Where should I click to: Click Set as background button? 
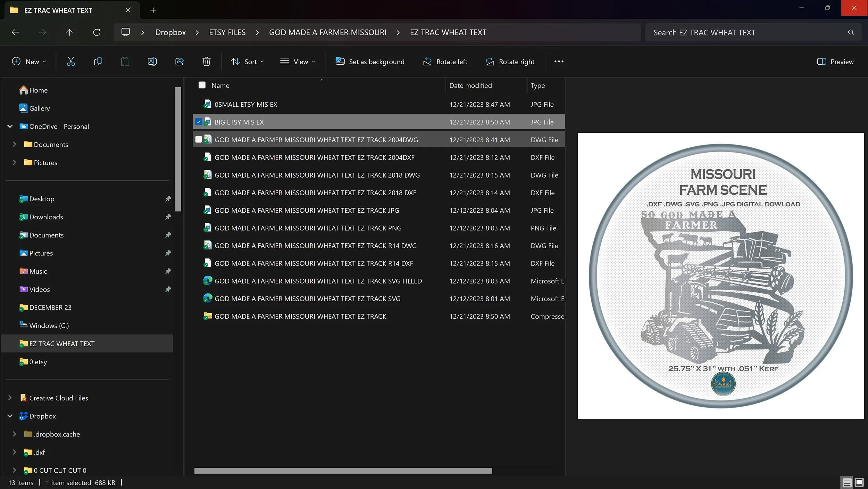(370, 62)
